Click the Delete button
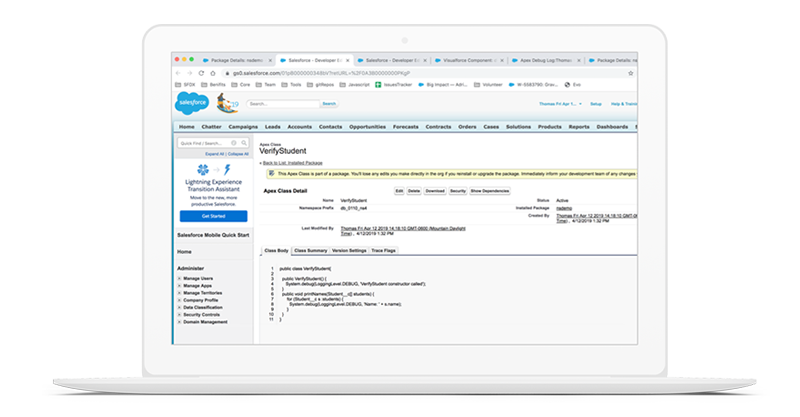This screenshot has width=800, height=417. tap(414, 191)
